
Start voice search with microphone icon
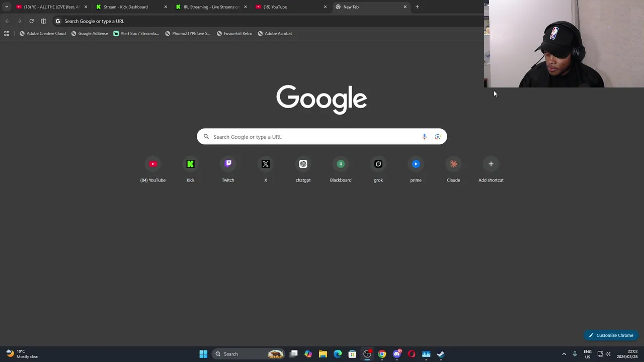click(424, 137)
